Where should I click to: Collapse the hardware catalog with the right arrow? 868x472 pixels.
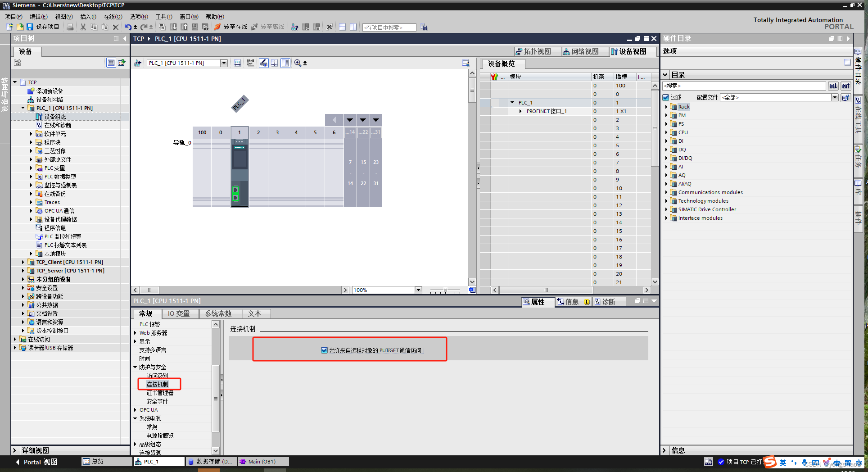848,39
